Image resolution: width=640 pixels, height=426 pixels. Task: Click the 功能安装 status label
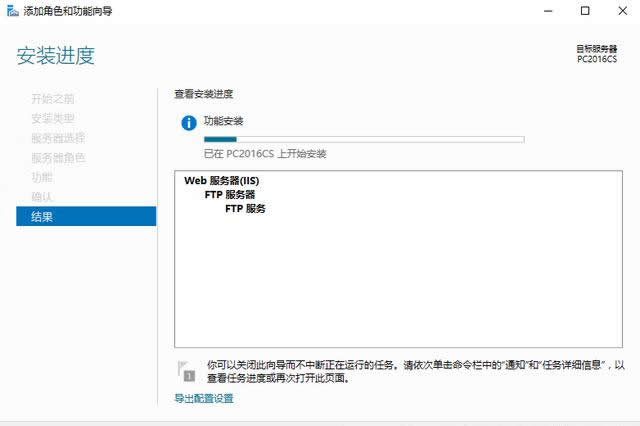(223, 121)
